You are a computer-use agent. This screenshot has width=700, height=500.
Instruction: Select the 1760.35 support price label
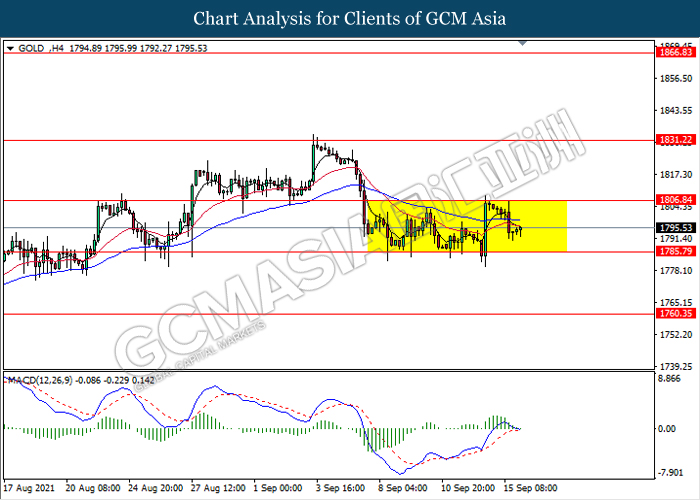(x=676, y=313)
